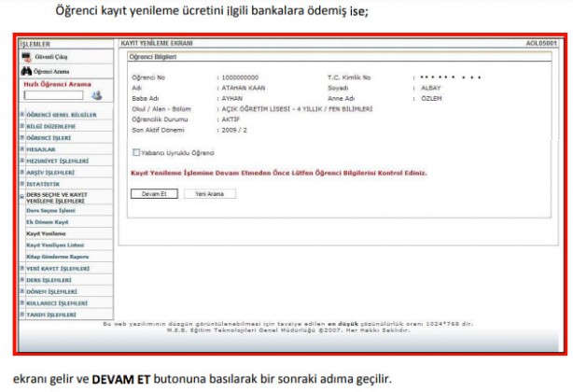Open Kitap Gönderme Raporu menu item
The image size is (573, 392).
click(57, 257)
